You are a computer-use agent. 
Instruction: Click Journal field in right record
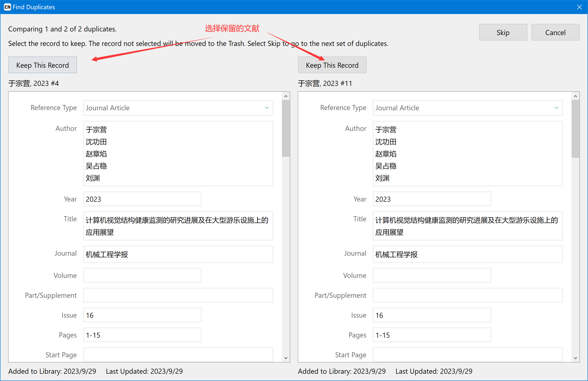[468, 254]
